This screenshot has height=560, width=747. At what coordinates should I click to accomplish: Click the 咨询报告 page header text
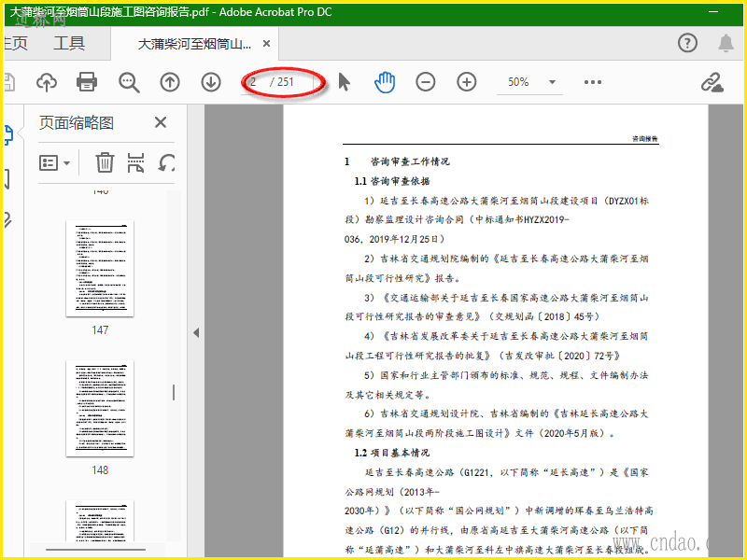645,138
